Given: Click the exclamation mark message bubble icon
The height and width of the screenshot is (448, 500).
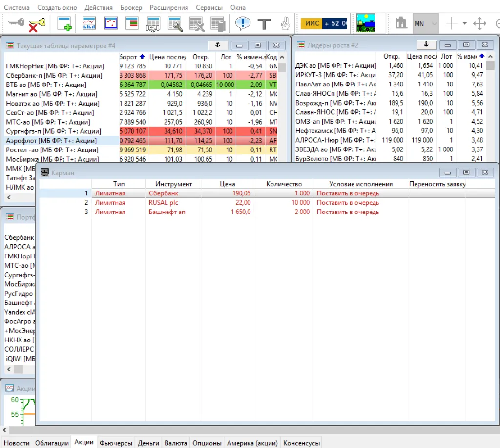Looking at the screenshot, I should (x=242, y=23).
